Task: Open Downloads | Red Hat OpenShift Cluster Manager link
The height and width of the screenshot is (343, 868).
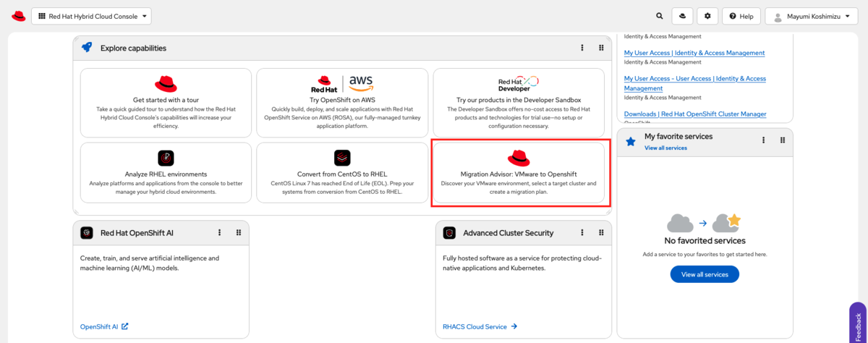Action: 695,114
